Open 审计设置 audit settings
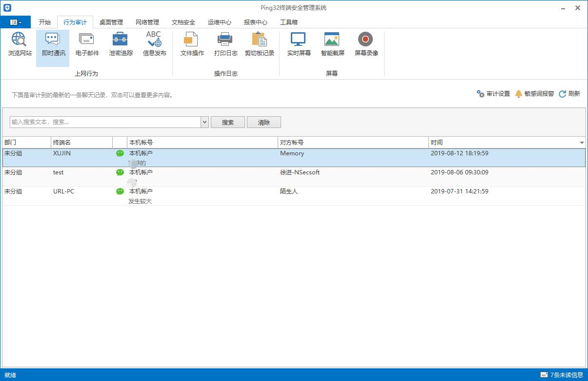Screen dimensions: 588x381 493,94
